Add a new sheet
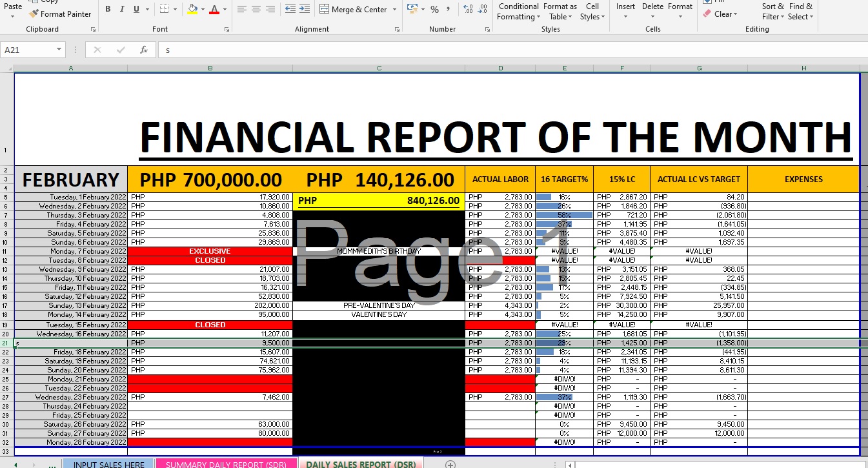 [450, 464]
